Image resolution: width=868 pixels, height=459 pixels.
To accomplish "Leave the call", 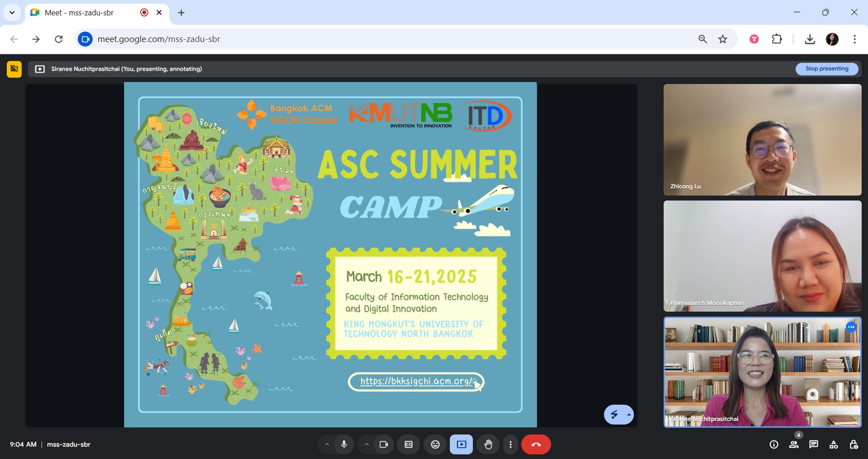I will [x=536, y=444].
